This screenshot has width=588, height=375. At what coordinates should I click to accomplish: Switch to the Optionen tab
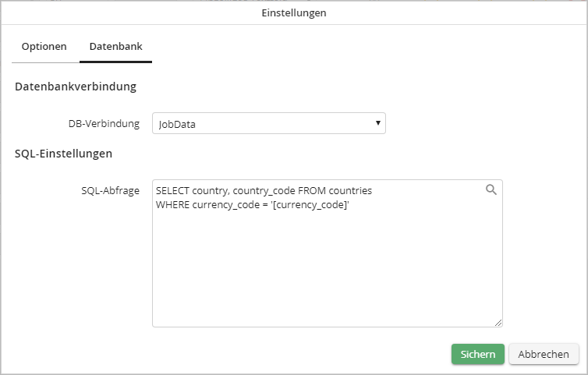pyautogui.click(x=44, y=46)
